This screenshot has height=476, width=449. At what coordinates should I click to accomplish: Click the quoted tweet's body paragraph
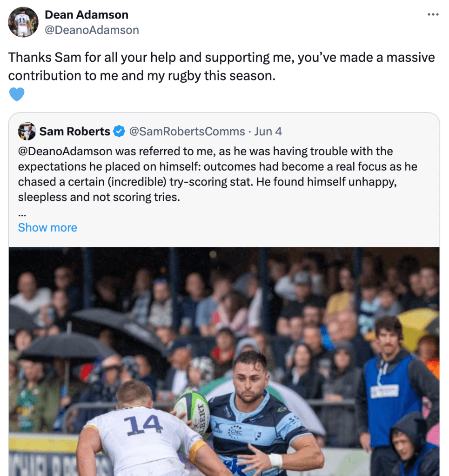(214, 174)
